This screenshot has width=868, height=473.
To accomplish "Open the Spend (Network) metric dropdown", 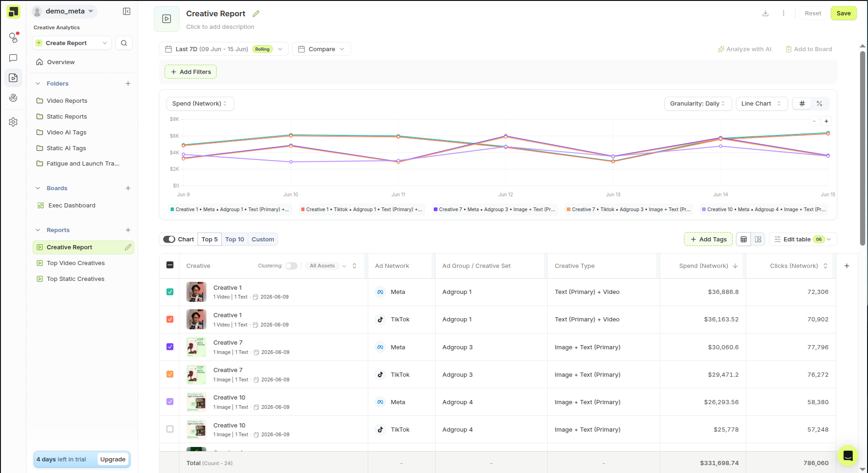I will pyautogui.click(x=200, y=103).
